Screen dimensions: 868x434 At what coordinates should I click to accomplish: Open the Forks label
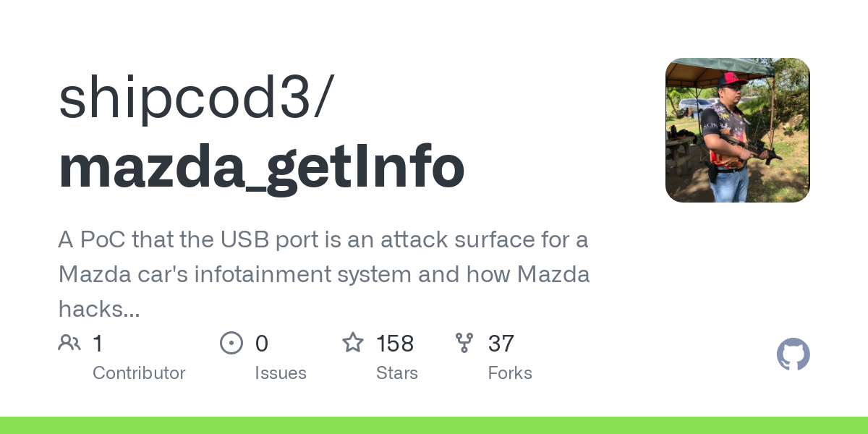tap(510, 373)
